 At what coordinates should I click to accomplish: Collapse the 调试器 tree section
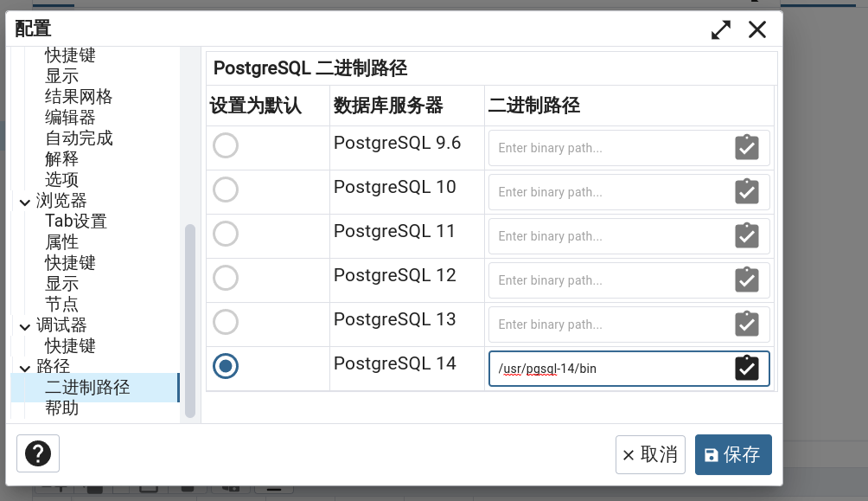24,326
